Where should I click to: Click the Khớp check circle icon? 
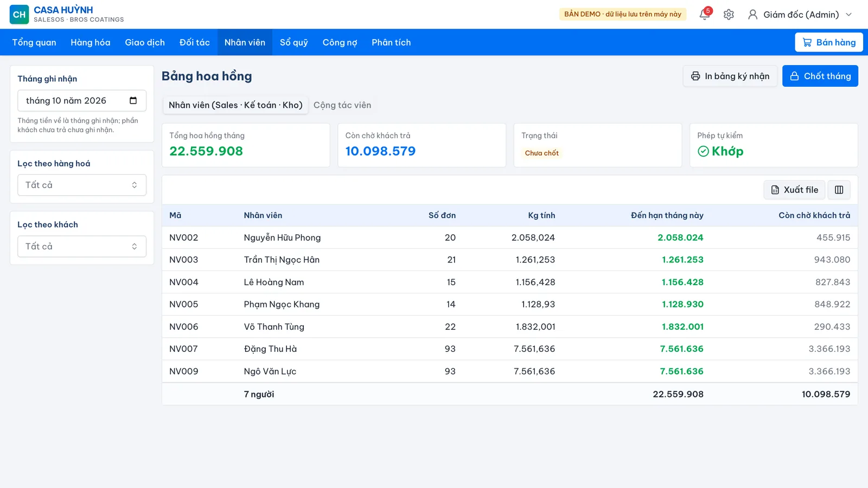703,151
